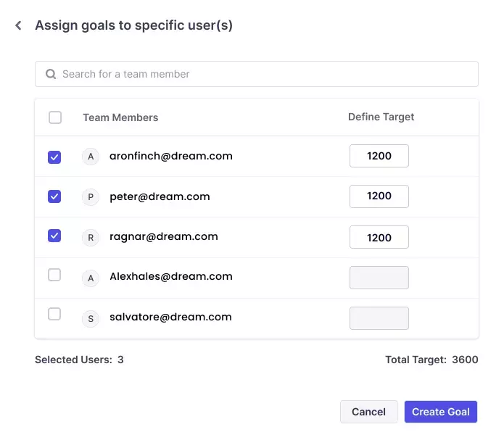
Task: Uncheck aronfinch@dream.com checkbox
Action: click(x=54, y=157)
